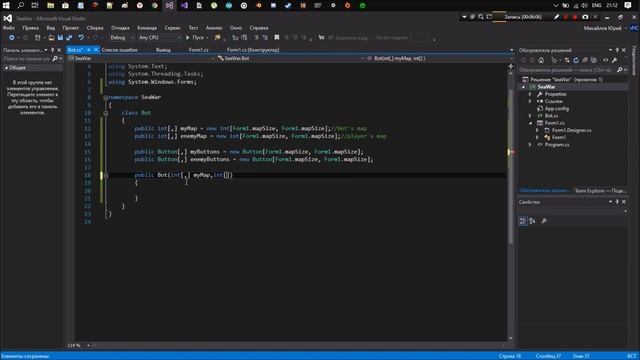Click the Collapse All icon in Solution Explorer
This screenshot has height=360, width=640.
(x=585, y=60)
